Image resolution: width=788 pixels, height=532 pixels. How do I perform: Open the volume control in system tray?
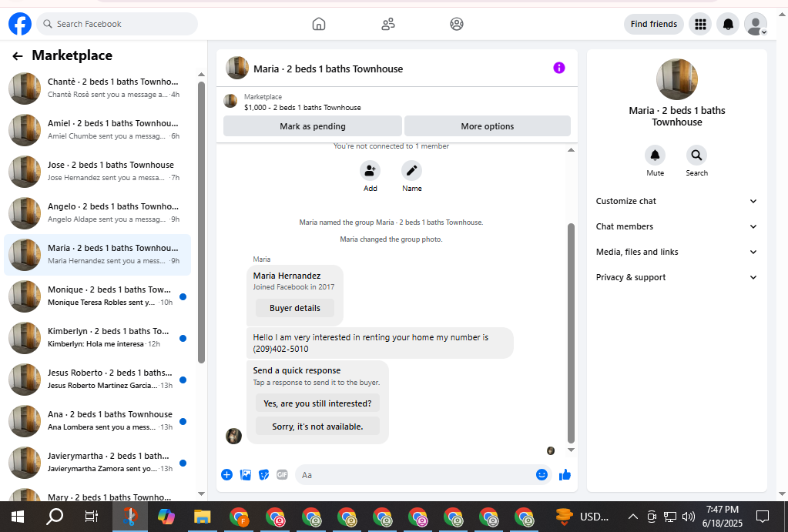click(x=689, y=517)
